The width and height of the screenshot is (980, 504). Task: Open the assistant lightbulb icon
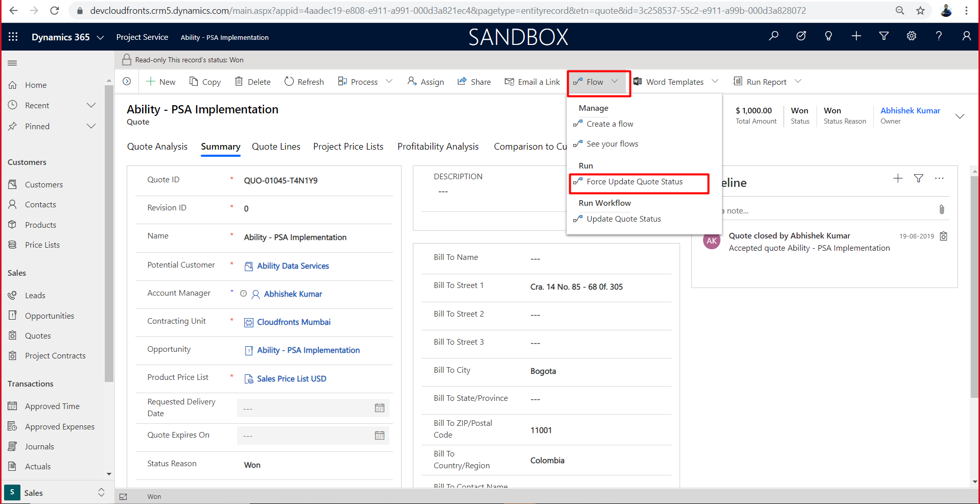[829, 36]
